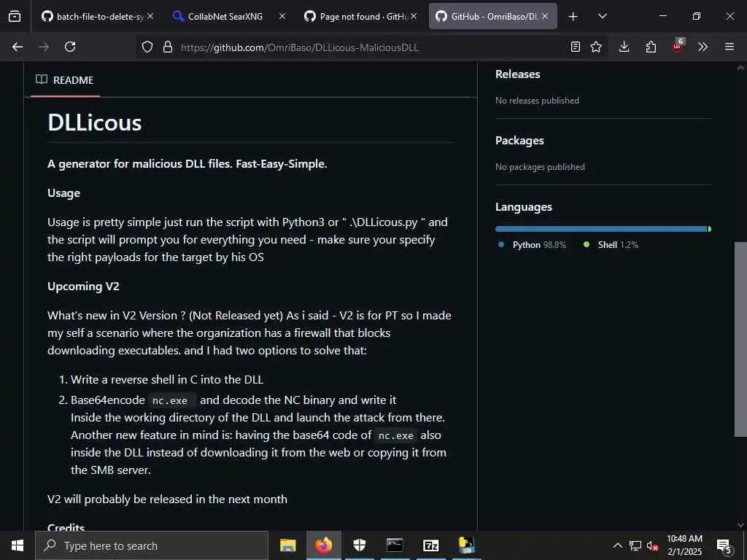Switch to the CollabNet SearXNG tab
The width and height of the screenshot is (747, 560).
pyautogui.click(x=230, y=16)
